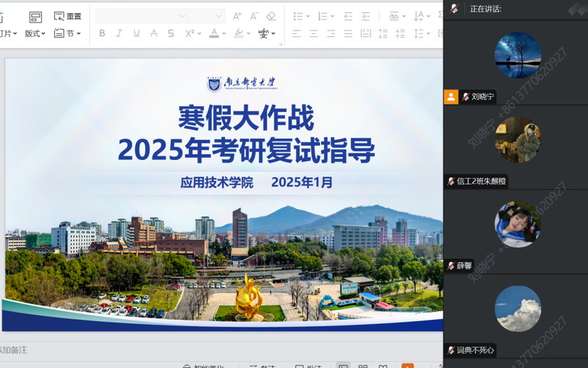Click the orange slideshow play button
Viewport: 588px width, 368px height.
coord(407,365)
